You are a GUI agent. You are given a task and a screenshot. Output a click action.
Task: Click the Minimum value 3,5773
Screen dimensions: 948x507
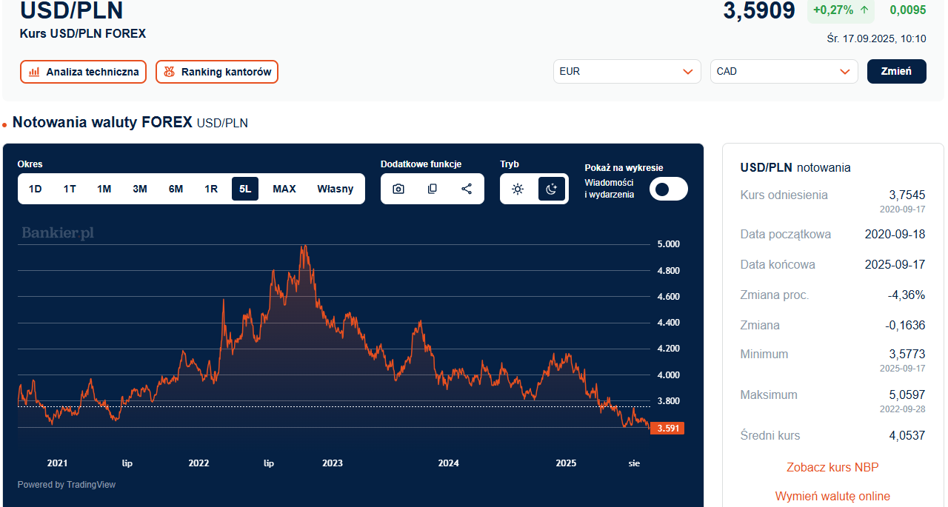[907, 354]
